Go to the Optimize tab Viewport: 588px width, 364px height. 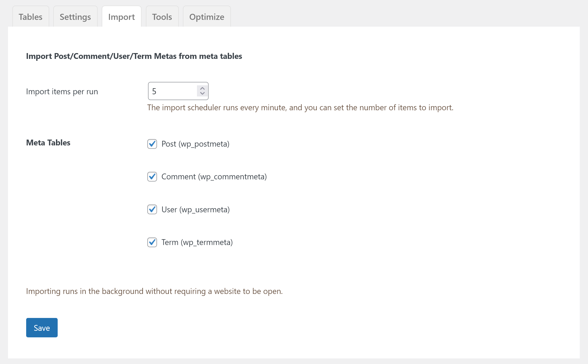coord(207,16)
